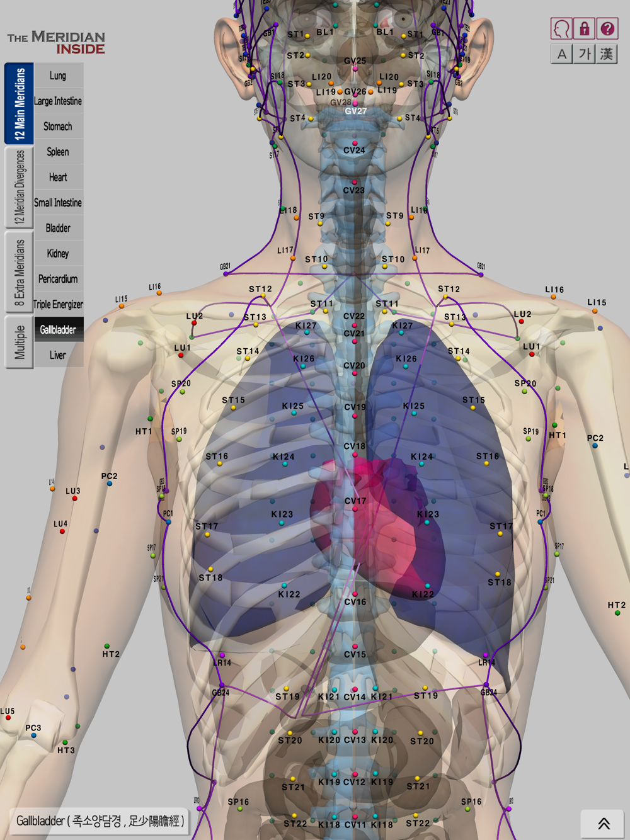Screen dimensions: 630x840
Task: Select acupoint CV19
Action: (355, 415)
